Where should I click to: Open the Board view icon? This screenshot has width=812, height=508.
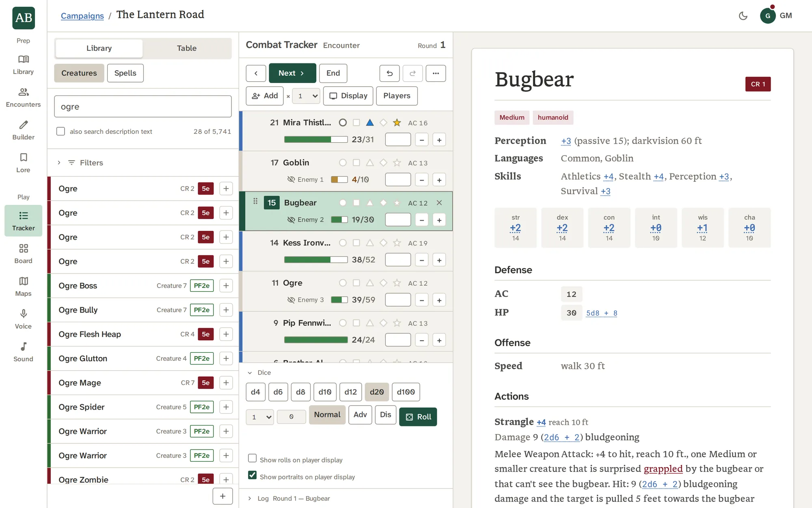coord(23,254)
